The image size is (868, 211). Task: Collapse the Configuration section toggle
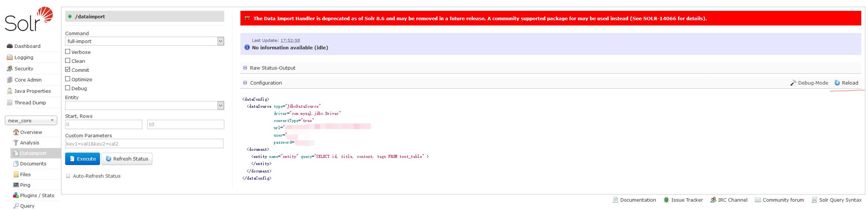(245, 83)
